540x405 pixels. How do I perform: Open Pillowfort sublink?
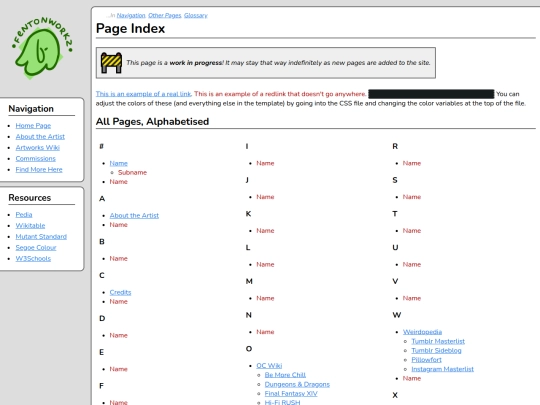[x=426, y=360]
